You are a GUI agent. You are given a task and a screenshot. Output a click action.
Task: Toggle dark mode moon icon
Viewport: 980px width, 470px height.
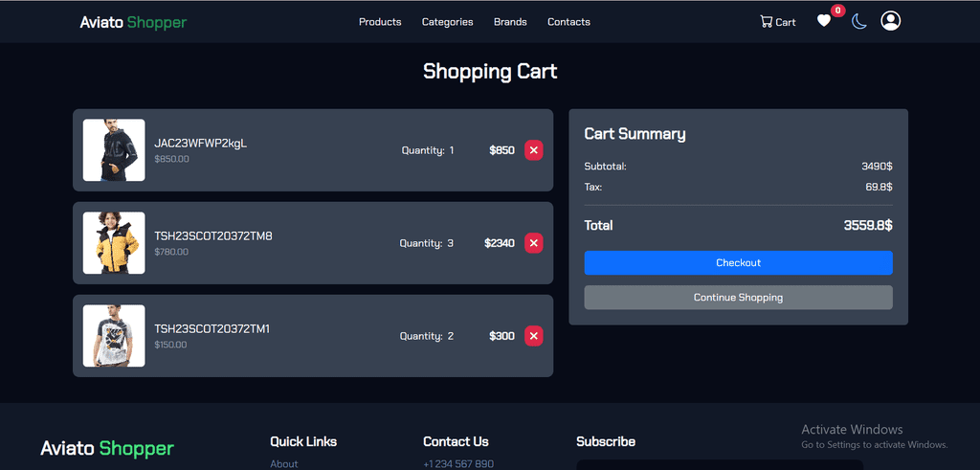[x=859, y=21]
